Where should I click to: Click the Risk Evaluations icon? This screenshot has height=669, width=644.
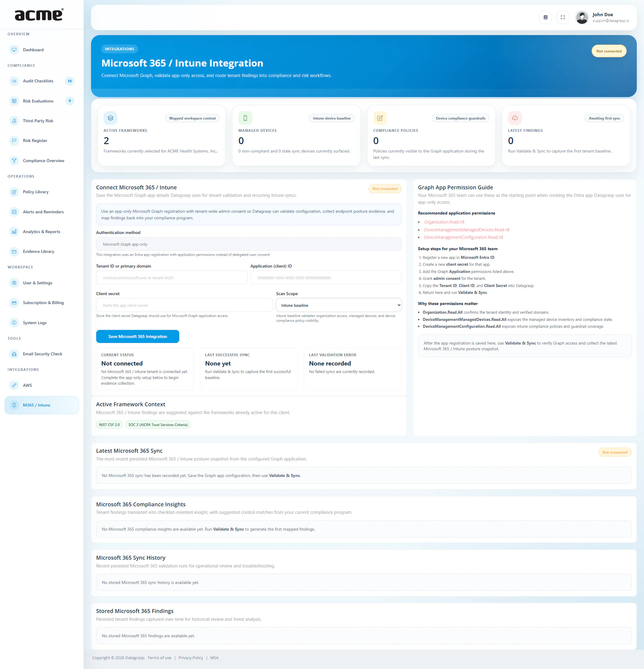(x=14, y=101)
